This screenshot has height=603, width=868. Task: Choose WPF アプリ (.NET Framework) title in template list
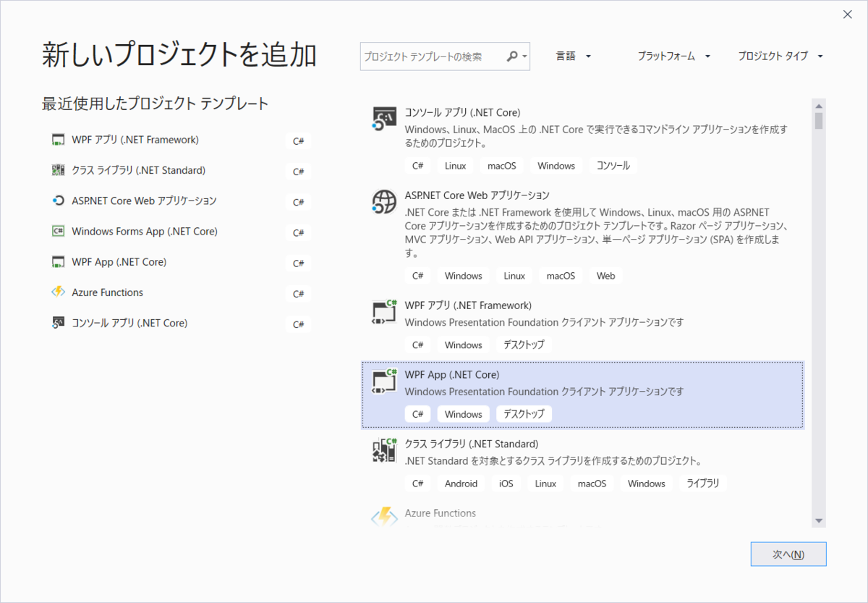click(x=468, y=305)
